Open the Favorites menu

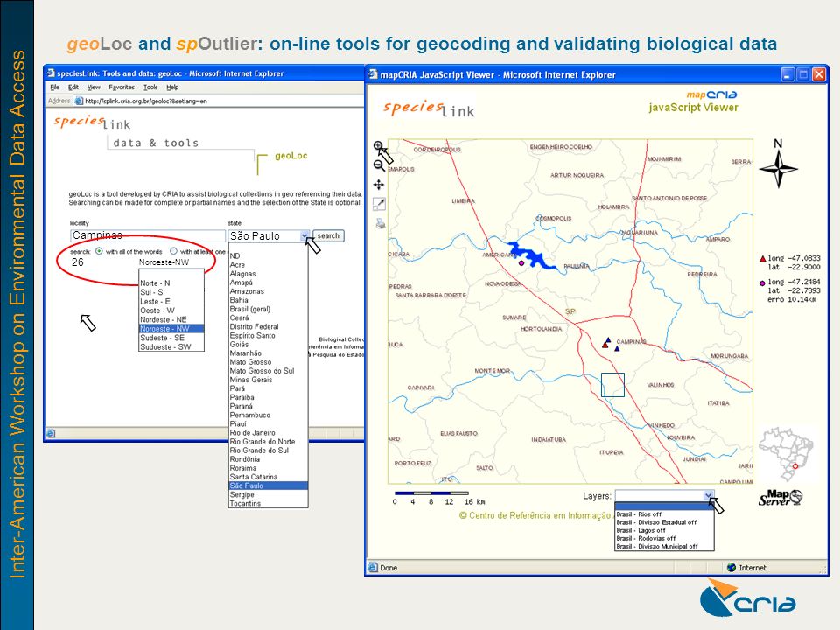122,87
